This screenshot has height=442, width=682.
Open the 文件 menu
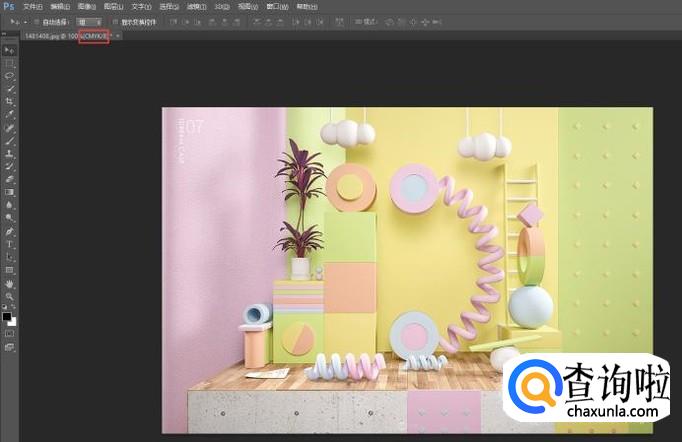[x=32, y=6]
